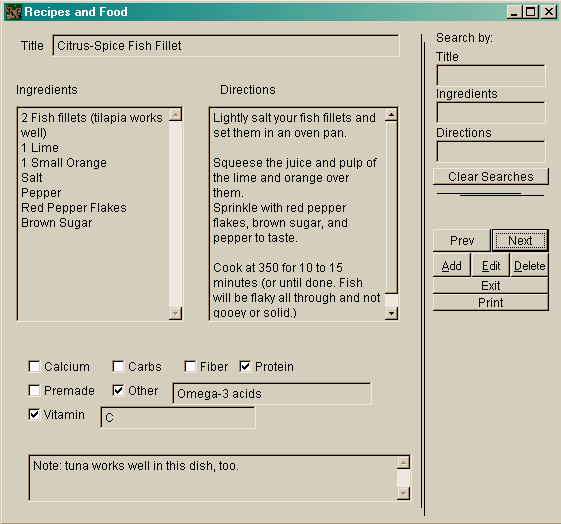Viewport: 561px width, 524px height.
Task: Enable the Calcium checkbox
Action: pos(34,366)
